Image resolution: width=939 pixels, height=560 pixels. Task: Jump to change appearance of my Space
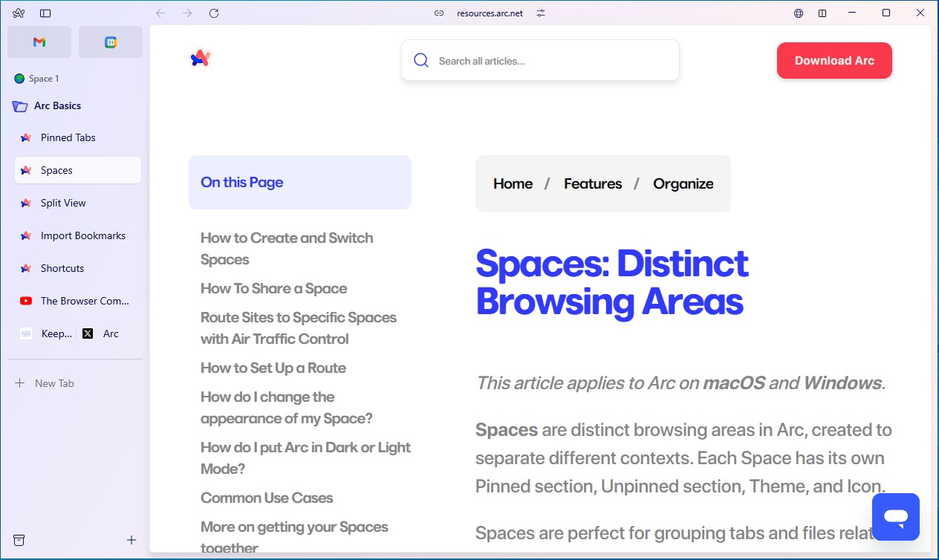(287, 408)
